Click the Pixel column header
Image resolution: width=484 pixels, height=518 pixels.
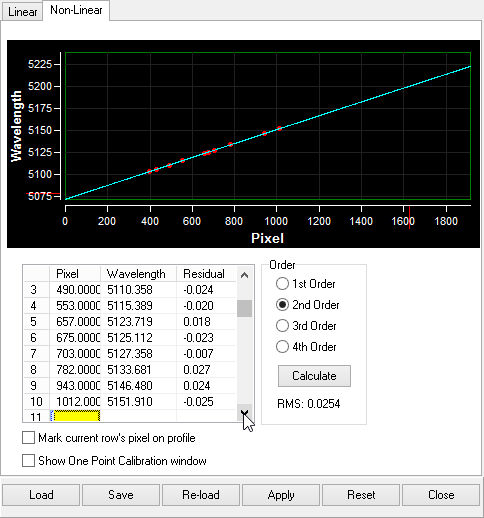[x=75, y=274]
